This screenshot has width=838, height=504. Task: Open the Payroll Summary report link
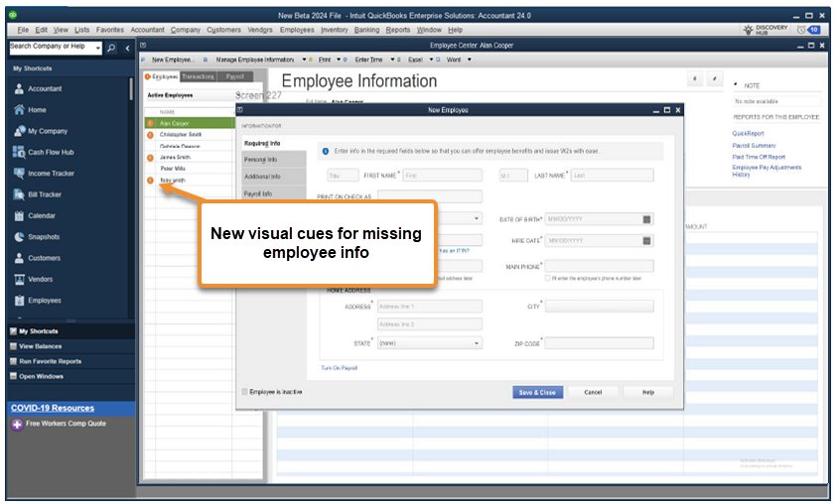[754, 146]
